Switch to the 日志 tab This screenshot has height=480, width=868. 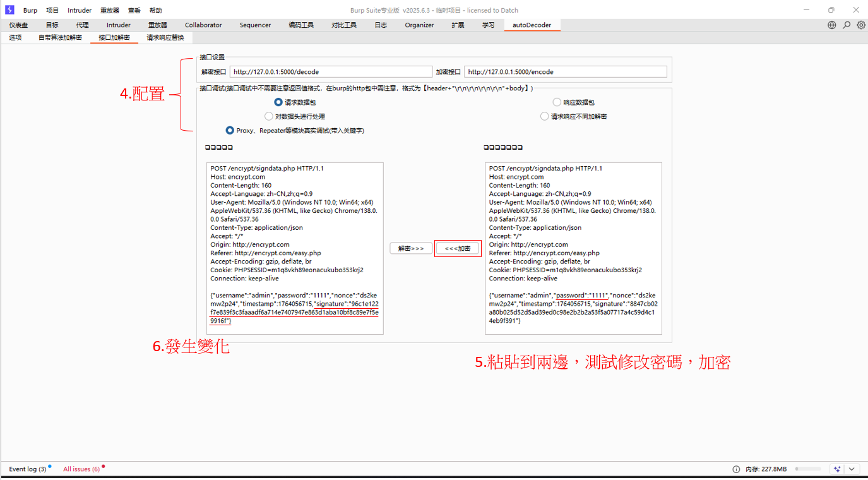click(381, 25)
